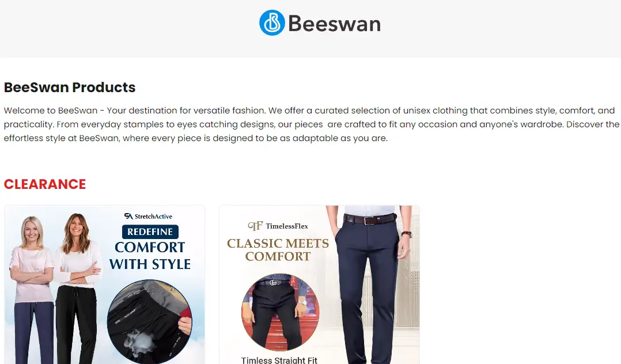Click the Beeswan wordmark in header

point(334,24)
